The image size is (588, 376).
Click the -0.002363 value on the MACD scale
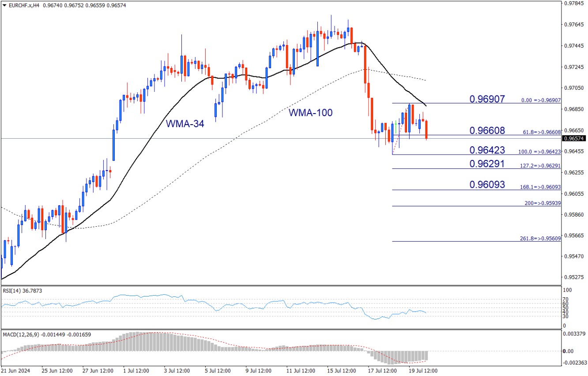pos(574,364)
